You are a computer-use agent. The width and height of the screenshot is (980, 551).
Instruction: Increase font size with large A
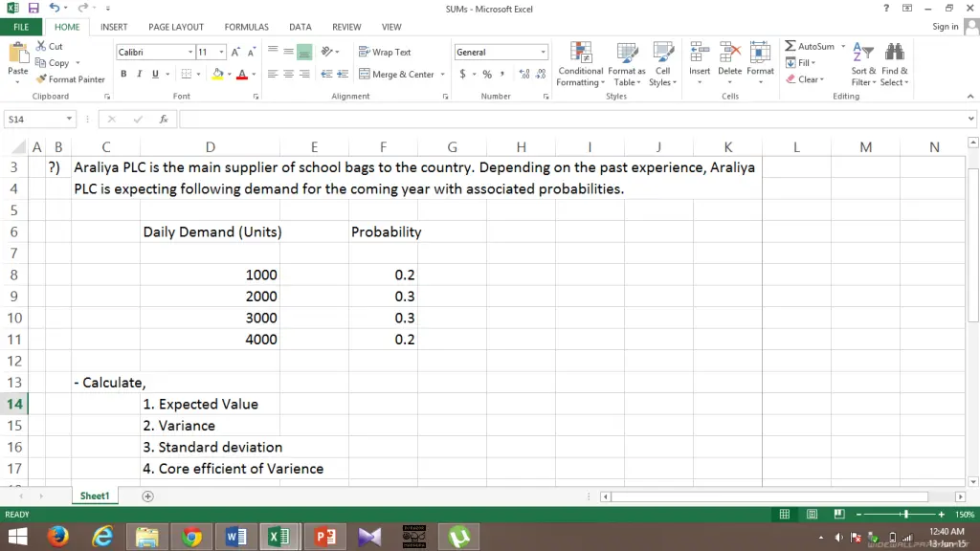tap(235, 53)
